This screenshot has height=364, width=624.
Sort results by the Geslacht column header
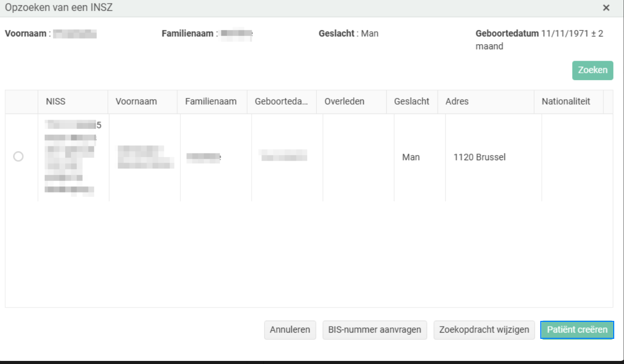[411, 102]
